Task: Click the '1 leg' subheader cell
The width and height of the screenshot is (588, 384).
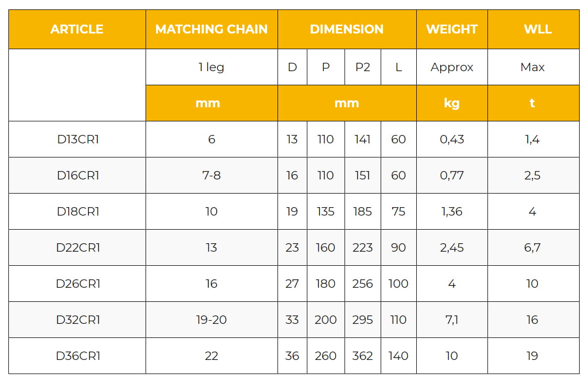Action: [212, 67]
